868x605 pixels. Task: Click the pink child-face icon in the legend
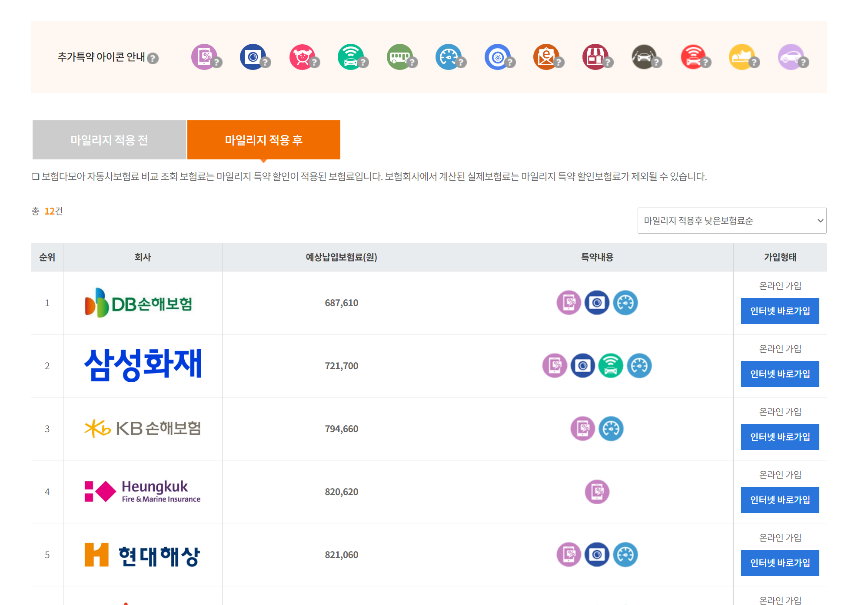click(302, 57)
